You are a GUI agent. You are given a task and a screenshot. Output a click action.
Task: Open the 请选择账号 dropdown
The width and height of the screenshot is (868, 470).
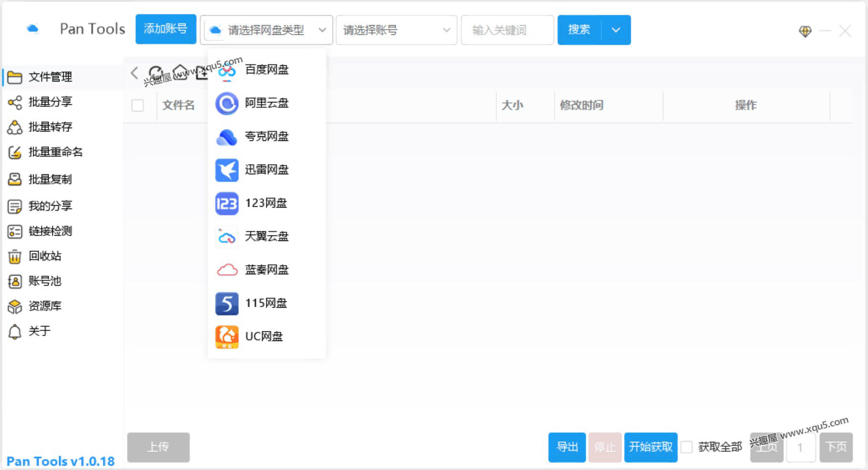pos(397,30)
